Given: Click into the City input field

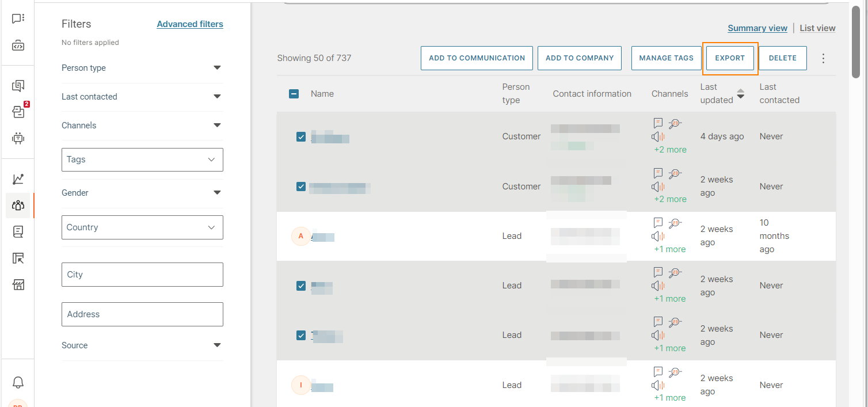Looking at the screenshot, I should point(142,275).
